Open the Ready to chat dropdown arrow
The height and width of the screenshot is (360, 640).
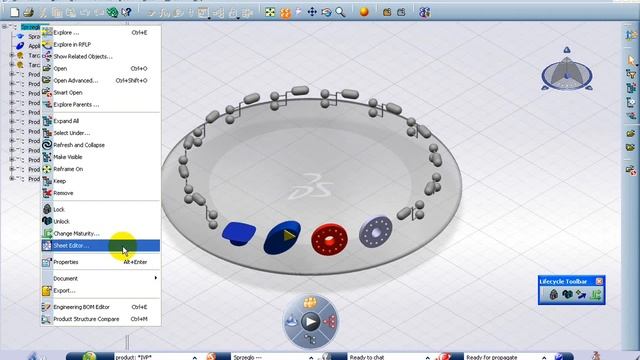(427, 358)
